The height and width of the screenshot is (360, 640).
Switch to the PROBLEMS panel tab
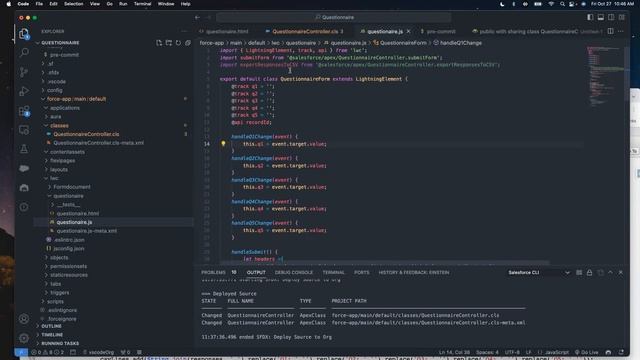(x=213, y=272)
